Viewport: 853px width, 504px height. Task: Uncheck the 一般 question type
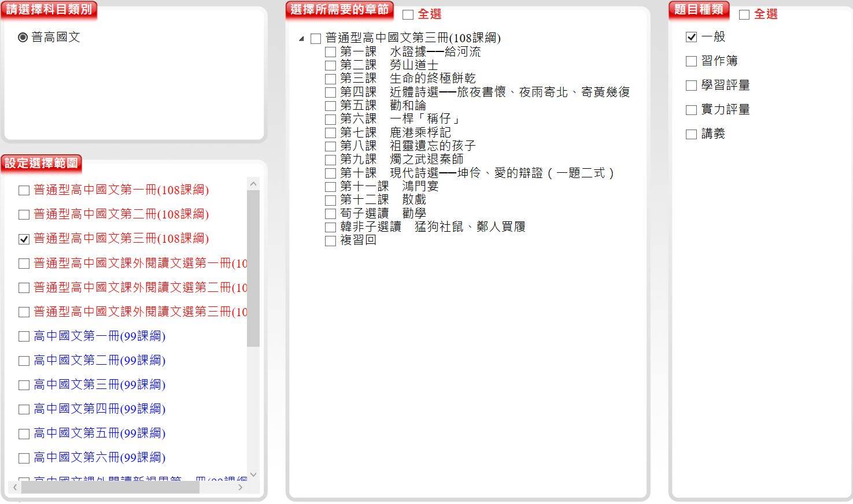(x=691, y=37)
